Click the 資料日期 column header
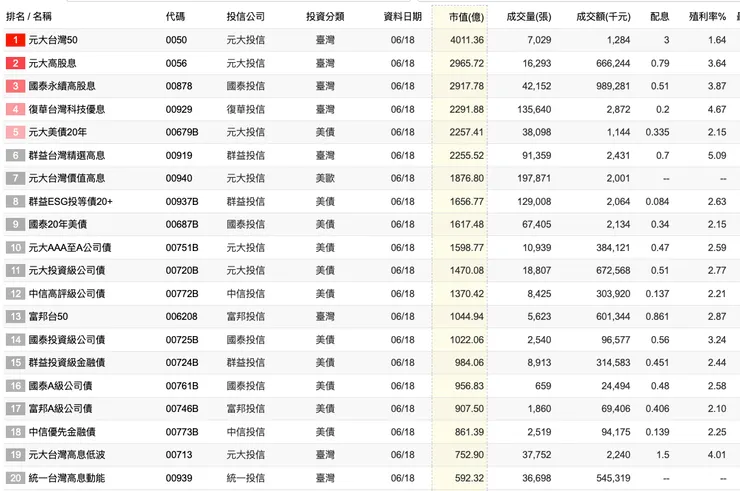The width and height of the screenshot is (740, 491). [x=403, y=17]
